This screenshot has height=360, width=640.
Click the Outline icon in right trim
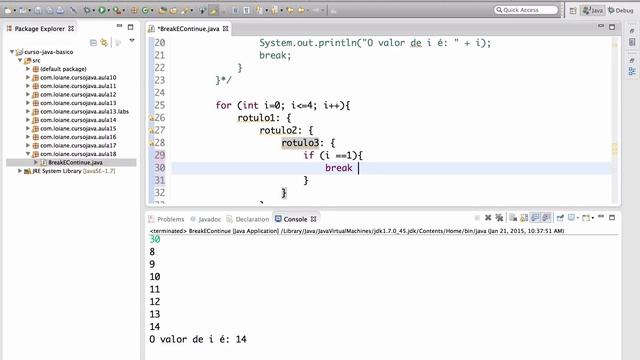(632, 71)
